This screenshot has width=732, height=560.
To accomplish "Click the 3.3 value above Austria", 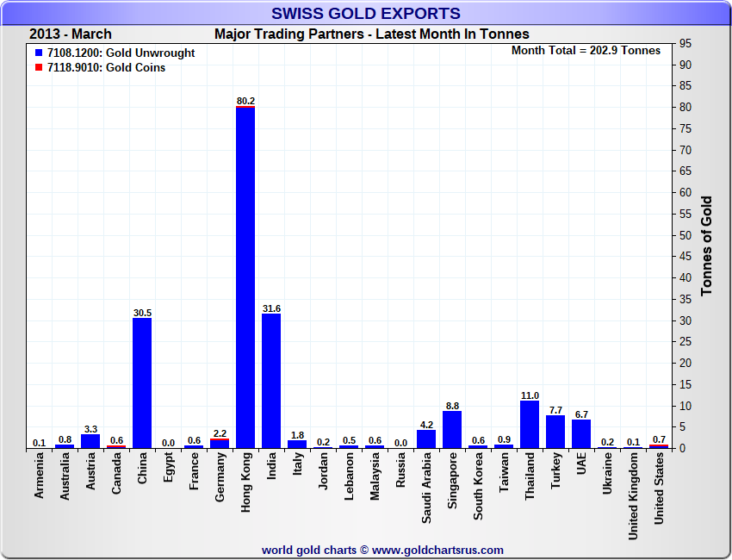I will point(90,429).
